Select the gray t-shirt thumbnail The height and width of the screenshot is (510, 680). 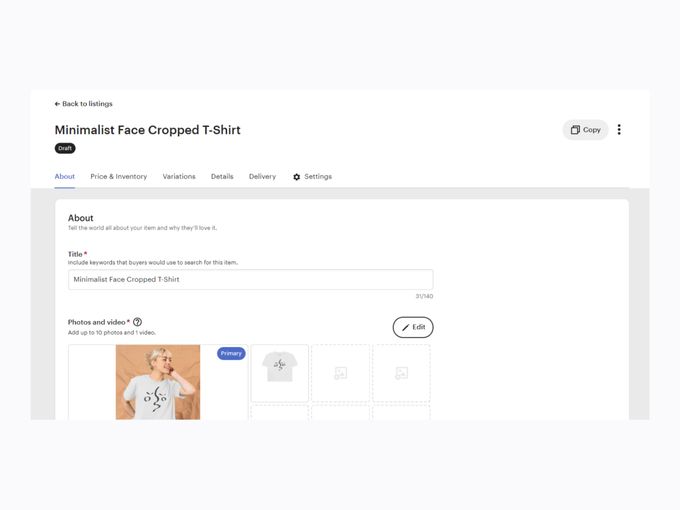coord(280,372)
